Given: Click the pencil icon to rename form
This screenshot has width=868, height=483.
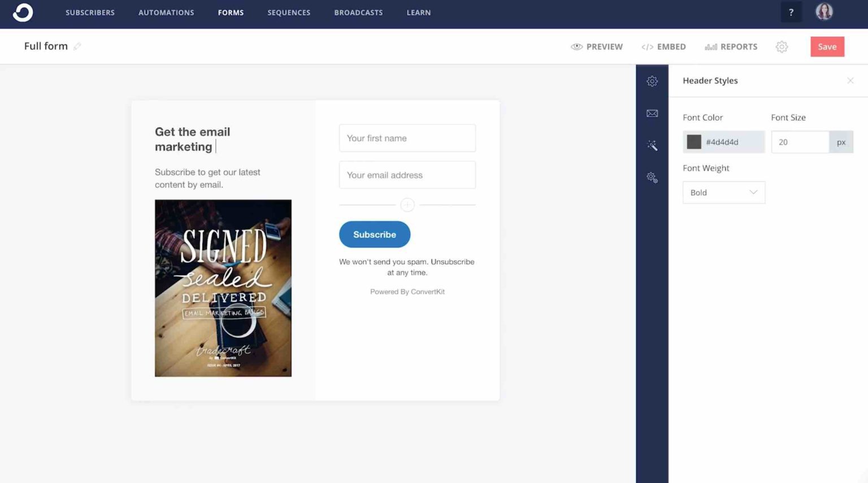Looking at the screenshot, I should 77,46.
